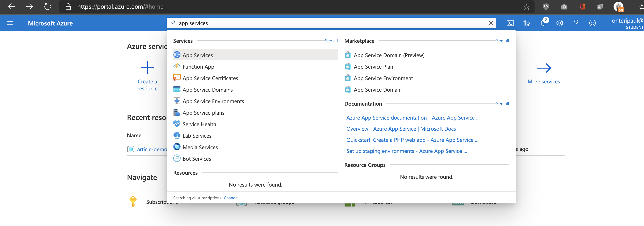Open the hamburger menu next to Microsoft Azure

[10, 23]
